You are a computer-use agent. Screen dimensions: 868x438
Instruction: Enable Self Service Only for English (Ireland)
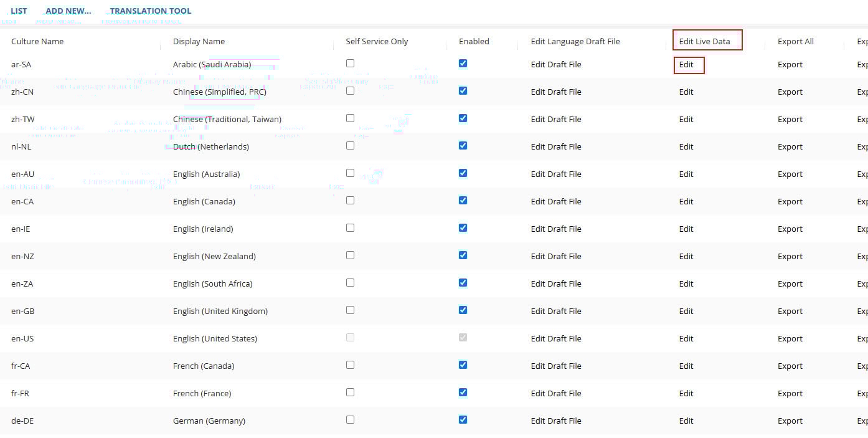tap(350, 228)
